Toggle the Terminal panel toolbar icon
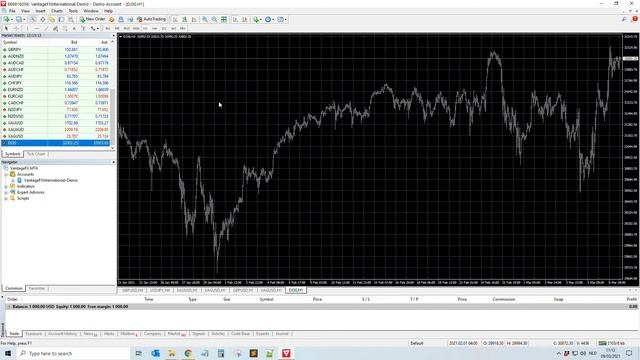The image size is (640, 360). [x=61, y=19]
